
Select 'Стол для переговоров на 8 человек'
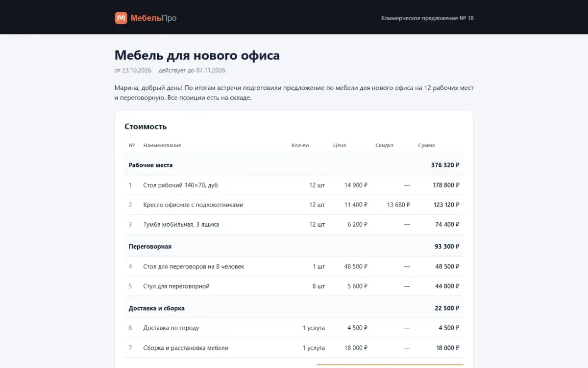point(194,266)
